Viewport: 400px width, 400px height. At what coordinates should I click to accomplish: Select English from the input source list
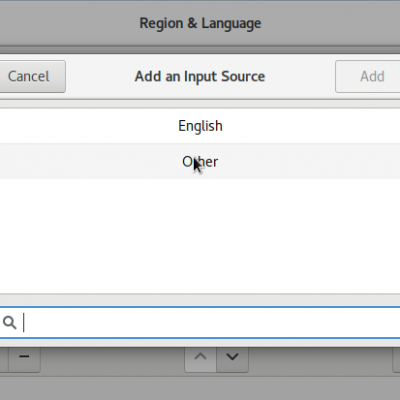coord(200,126)
